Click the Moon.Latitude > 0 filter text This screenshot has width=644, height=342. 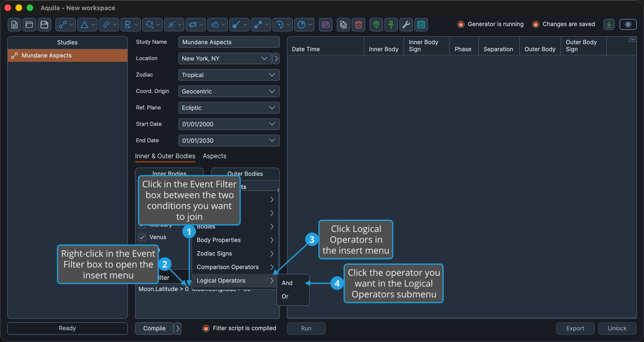click(164, 289)
